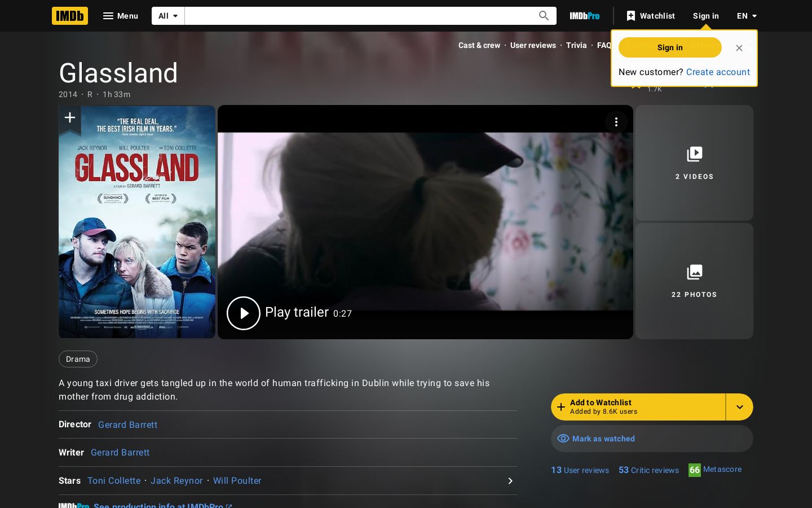Open director Gerard Barrett's page
Viewport: 812px width, 508px height.
pos(127,424)
